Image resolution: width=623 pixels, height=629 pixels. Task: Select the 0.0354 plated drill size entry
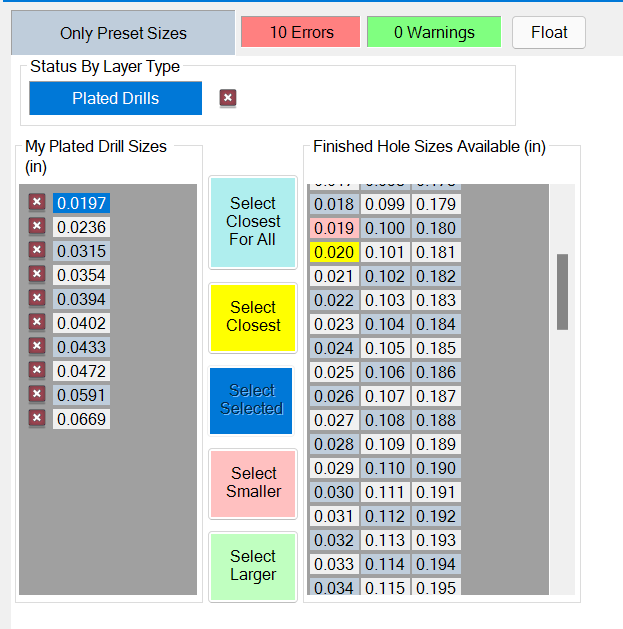(x=81, y=275)
